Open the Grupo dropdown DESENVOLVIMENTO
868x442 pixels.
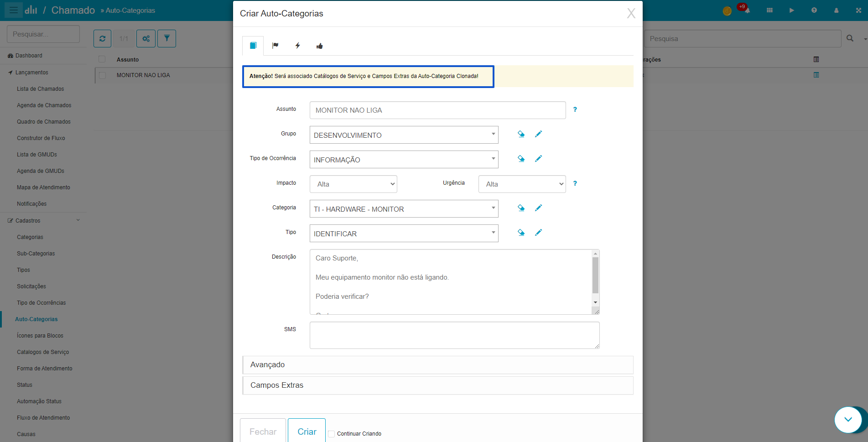404,135
